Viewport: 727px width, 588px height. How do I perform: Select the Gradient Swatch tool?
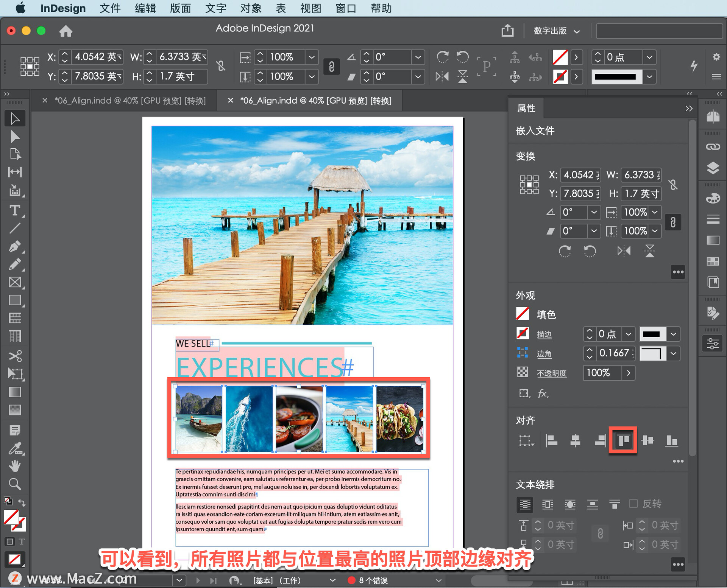click(x=15, y=392)
